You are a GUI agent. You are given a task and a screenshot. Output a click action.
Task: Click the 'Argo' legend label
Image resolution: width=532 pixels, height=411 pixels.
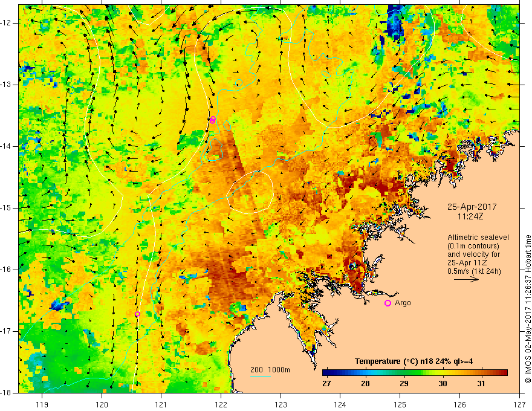[403, 303]
